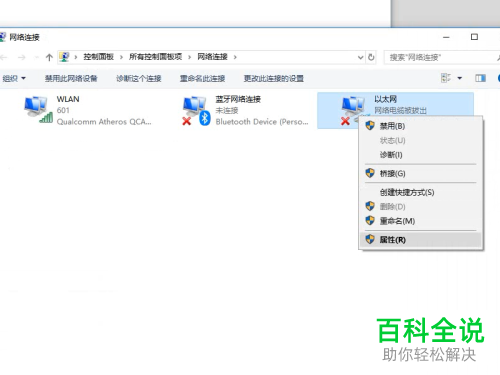Click 更改此连接的设置 toolbar button
Viewport: 500px width, 375px height.
(274, 78)
